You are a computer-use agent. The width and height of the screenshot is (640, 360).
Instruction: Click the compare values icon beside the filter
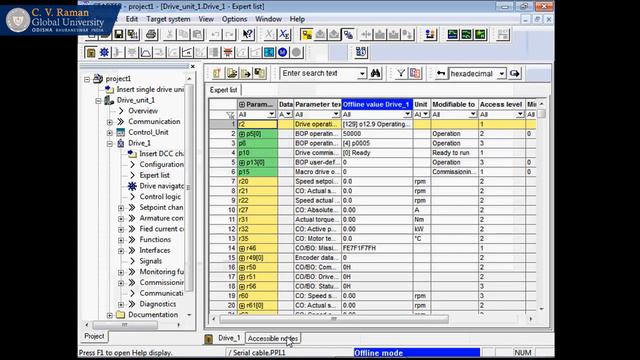tap(415, 73)
